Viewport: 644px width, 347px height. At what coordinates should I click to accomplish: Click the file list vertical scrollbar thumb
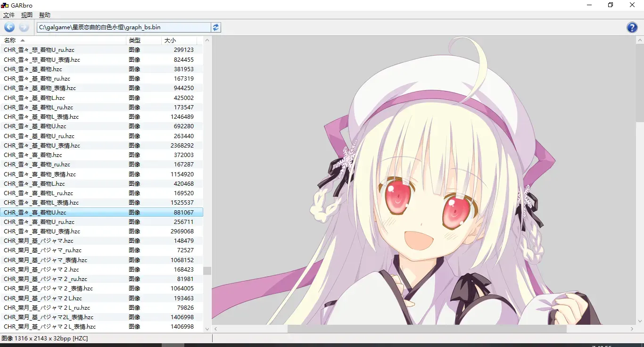pos(207,271)
